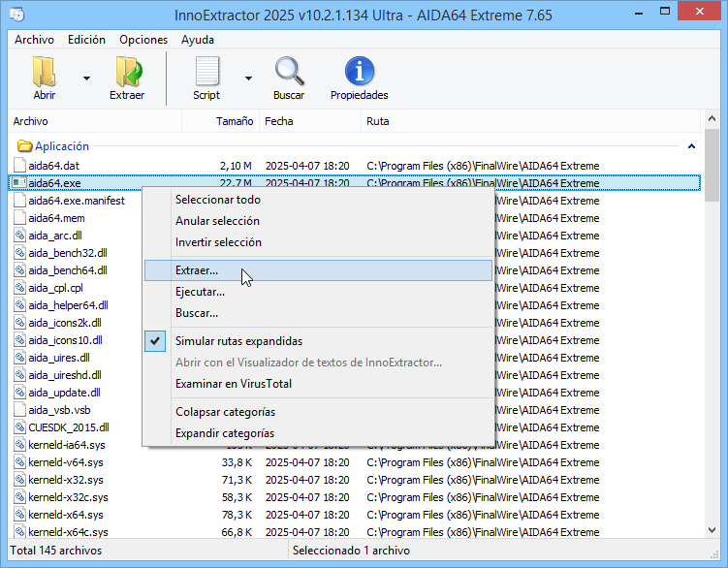Click the Extraer toolbar icon

point(128,72)
